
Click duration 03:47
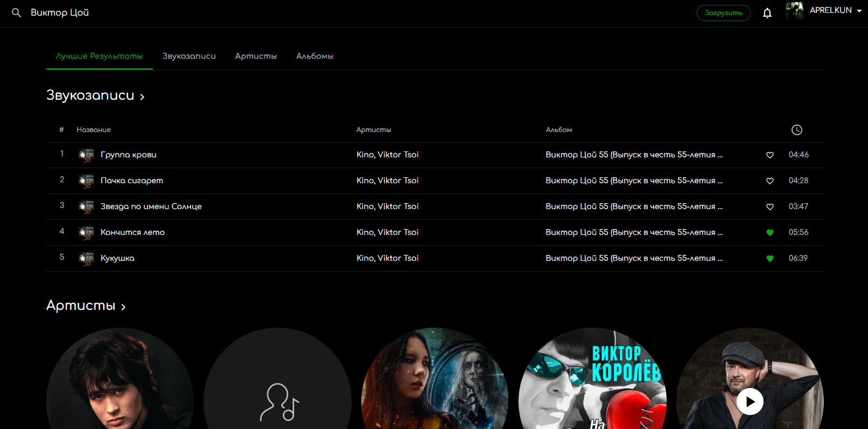(x=799, y=206)
